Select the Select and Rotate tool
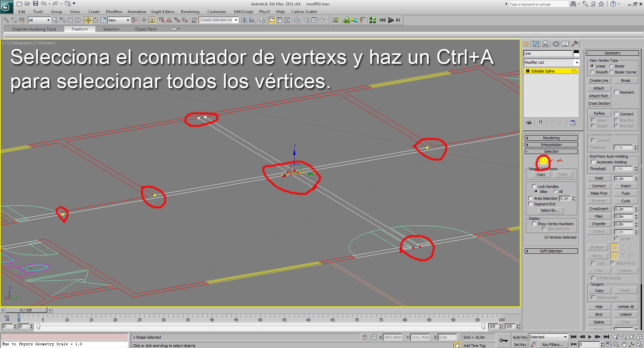The height and width of the screenshot is (348, 644). coord(96,20)
